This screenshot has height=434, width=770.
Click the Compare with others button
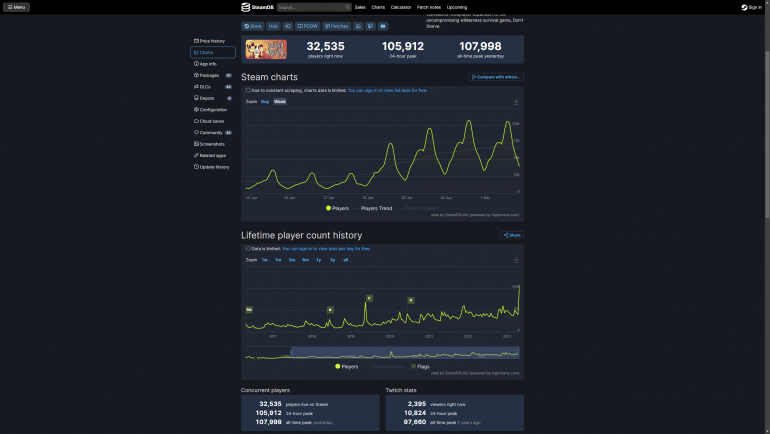(x=496, y=77)
